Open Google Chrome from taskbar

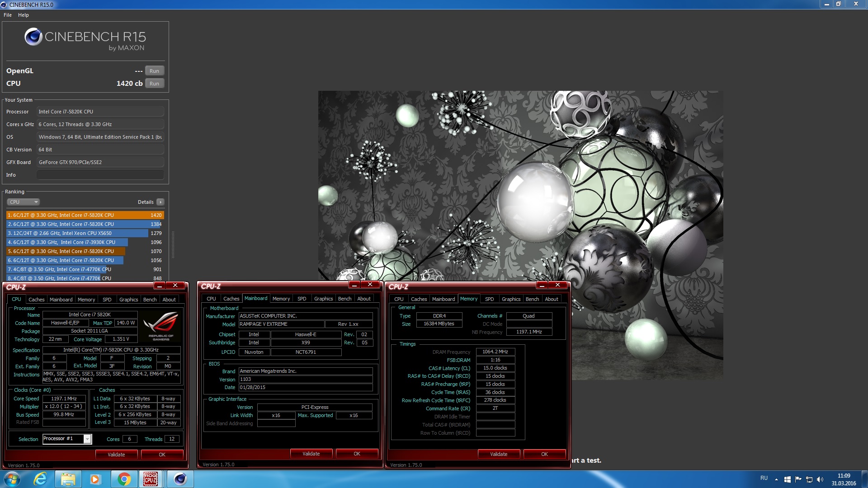(124, 479)
